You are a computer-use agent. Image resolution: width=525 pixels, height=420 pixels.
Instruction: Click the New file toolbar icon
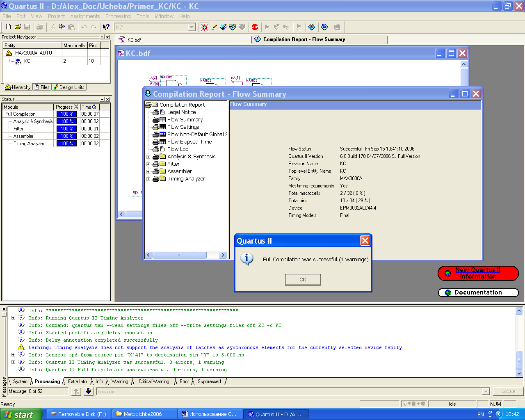pyautogui.click(x=8, y=27)
